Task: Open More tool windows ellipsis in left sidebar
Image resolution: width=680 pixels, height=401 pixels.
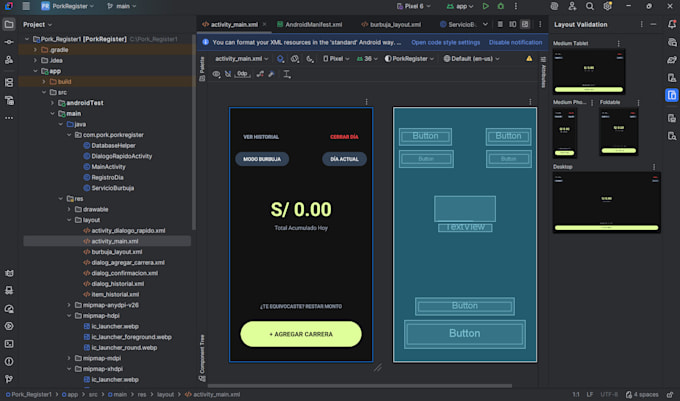Action: [x=9, y=118]
